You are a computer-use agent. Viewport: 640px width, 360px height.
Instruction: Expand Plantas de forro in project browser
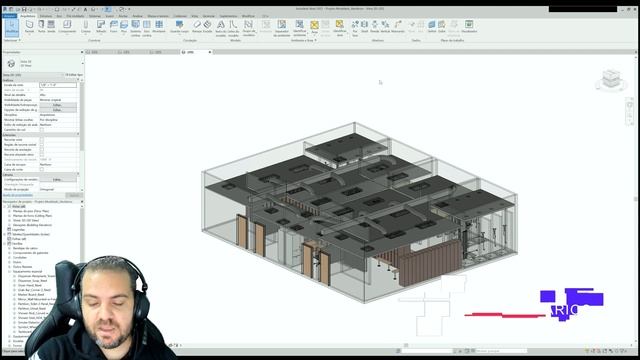pos(10,216)
